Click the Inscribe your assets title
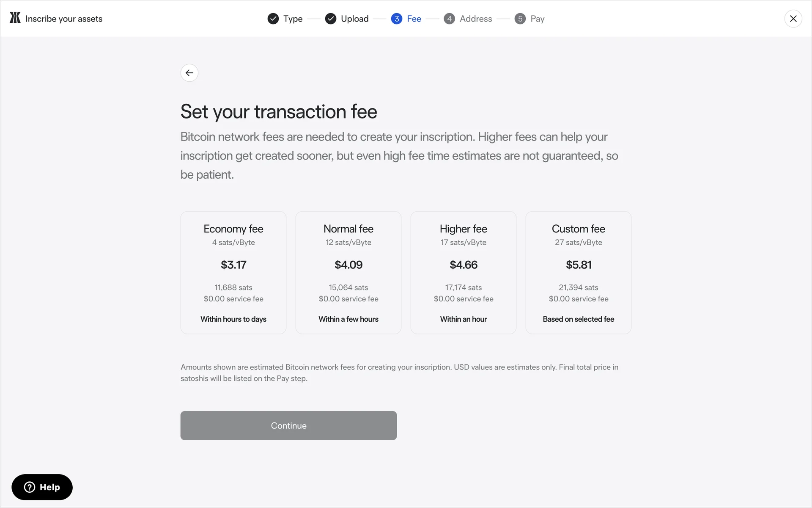 [x=64, y=19]
